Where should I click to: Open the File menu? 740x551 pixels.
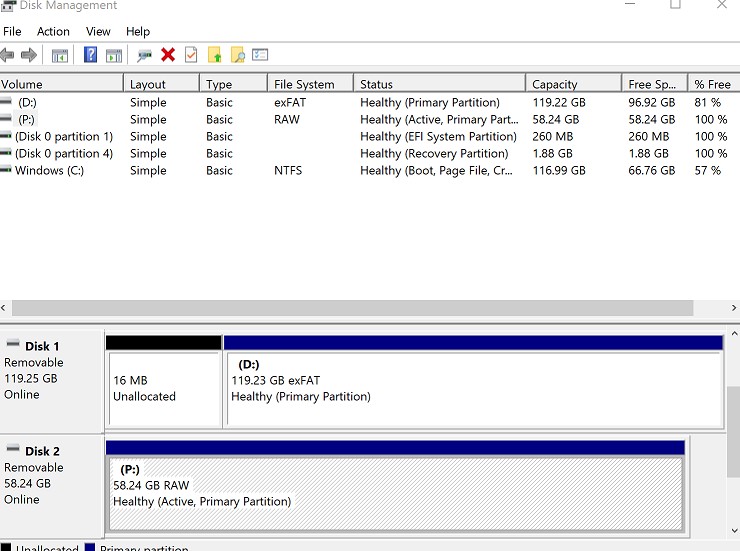click(12, 32)
